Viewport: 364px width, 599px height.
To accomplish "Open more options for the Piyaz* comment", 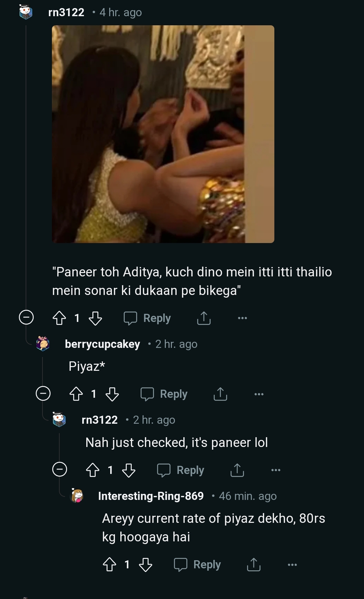I will 259,394.
